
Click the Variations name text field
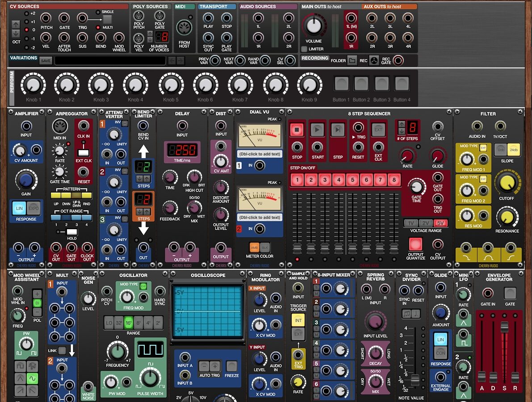(110, 61)
